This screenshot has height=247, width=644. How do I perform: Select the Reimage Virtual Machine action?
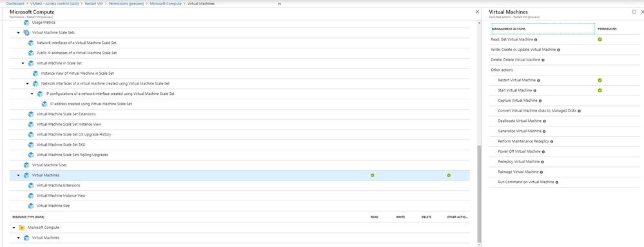click(518, 172)
